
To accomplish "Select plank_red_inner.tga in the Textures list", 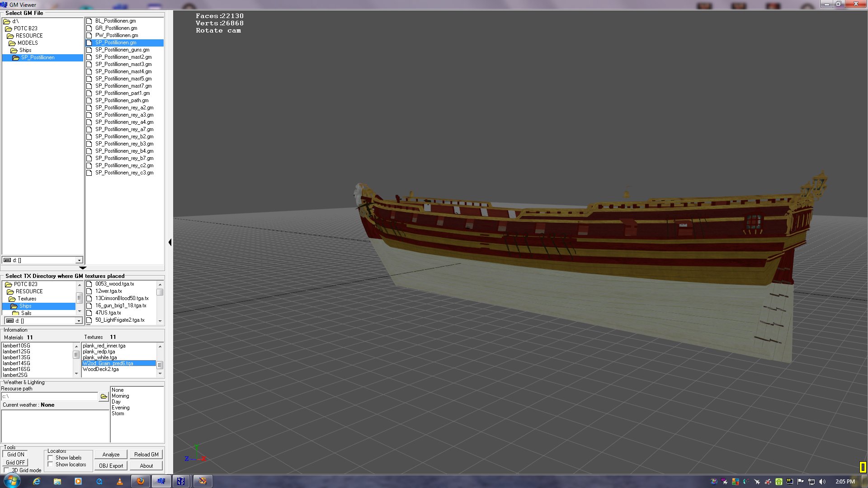I will point(104,346).
